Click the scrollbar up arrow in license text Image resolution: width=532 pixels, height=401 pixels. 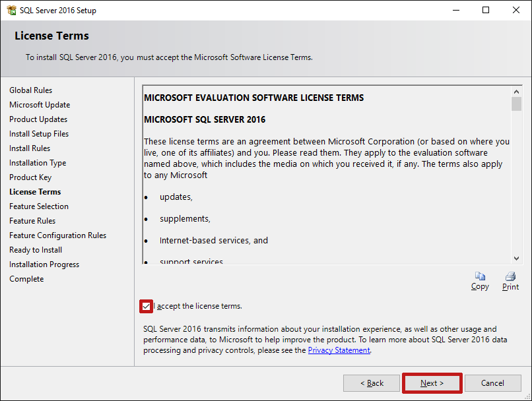(x=515, y=92)
